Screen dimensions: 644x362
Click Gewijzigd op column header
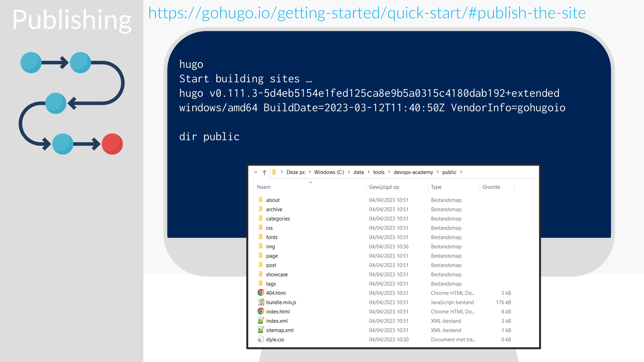coord(384,187)
